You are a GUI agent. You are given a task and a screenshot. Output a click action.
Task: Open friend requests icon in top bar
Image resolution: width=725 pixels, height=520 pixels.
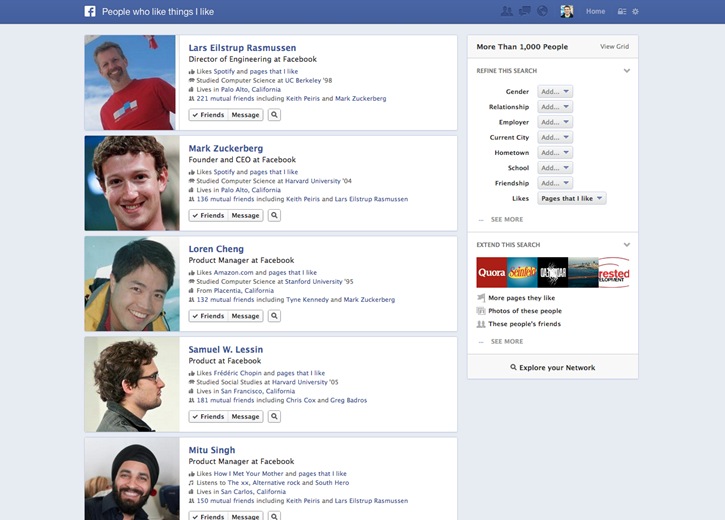tap(507, 12)
